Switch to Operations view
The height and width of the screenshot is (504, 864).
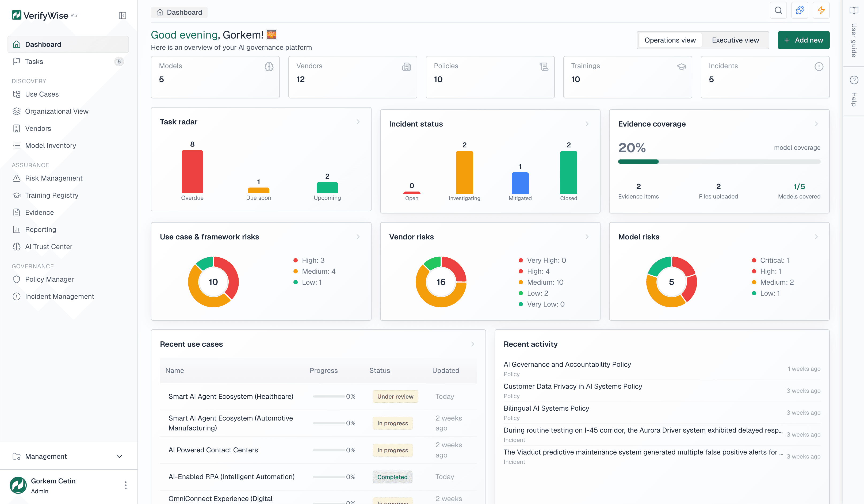coord(670,40)
